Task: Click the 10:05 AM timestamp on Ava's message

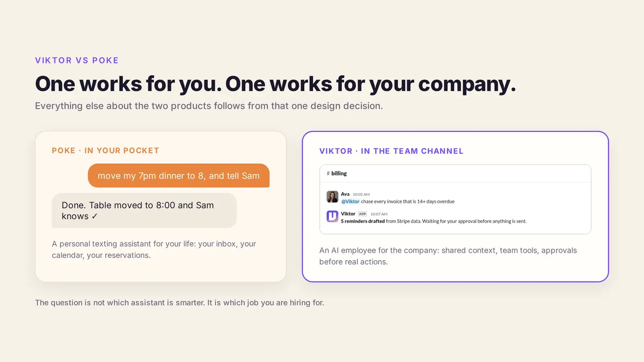Action: click(361, 194)
